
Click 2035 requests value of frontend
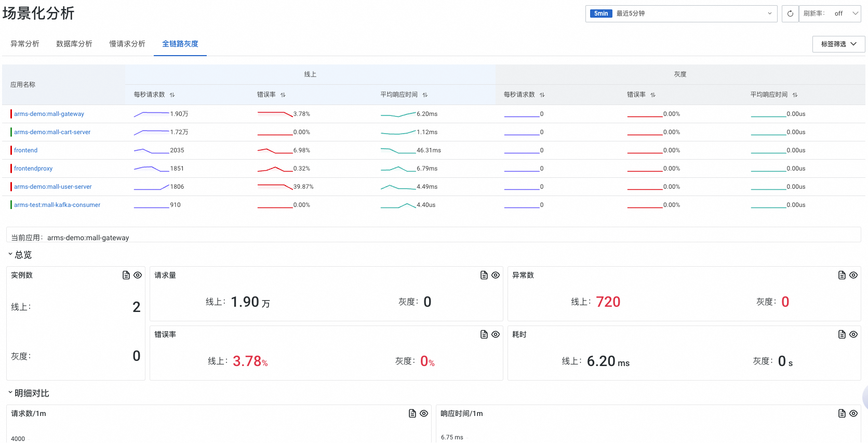(177, 150)
